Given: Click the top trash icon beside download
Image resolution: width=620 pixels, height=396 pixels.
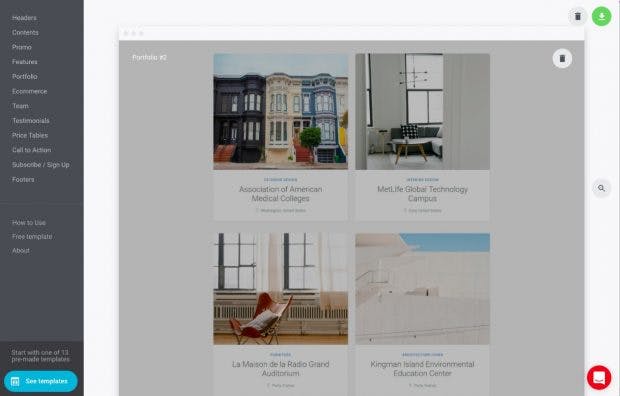Looking at the screenshot, I should click(x=578, y=16).
